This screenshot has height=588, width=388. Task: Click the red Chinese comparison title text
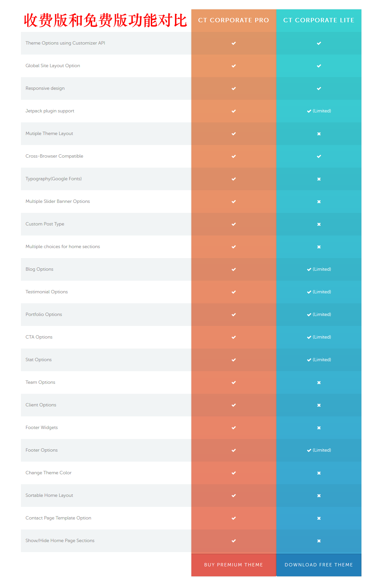point(105,20)
